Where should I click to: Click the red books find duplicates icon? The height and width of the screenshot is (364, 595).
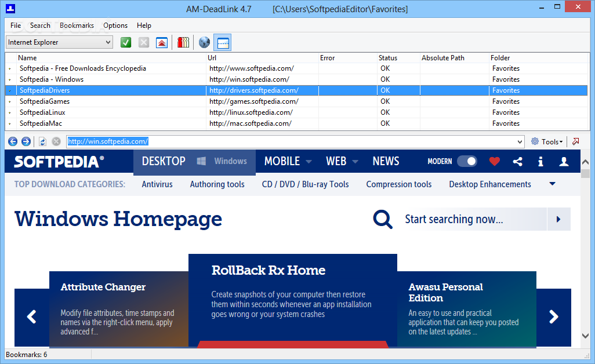pos(183,42)
